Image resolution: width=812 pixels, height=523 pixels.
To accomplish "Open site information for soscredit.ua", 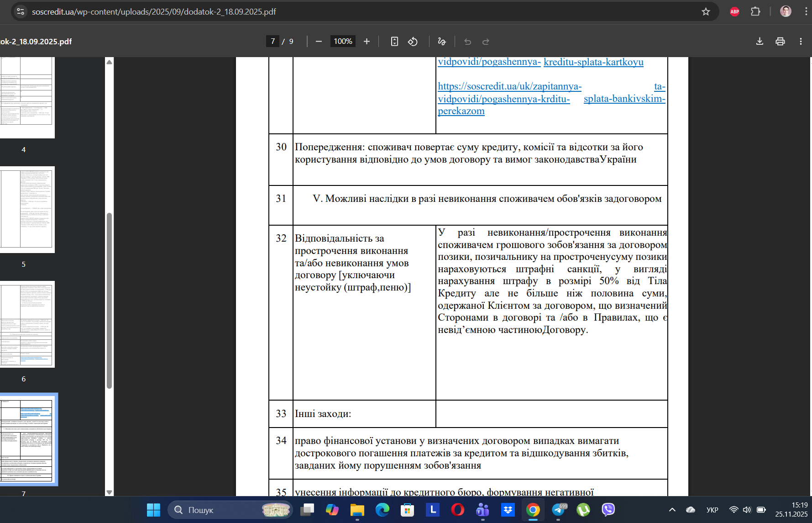I will click(x=21, y=11).
